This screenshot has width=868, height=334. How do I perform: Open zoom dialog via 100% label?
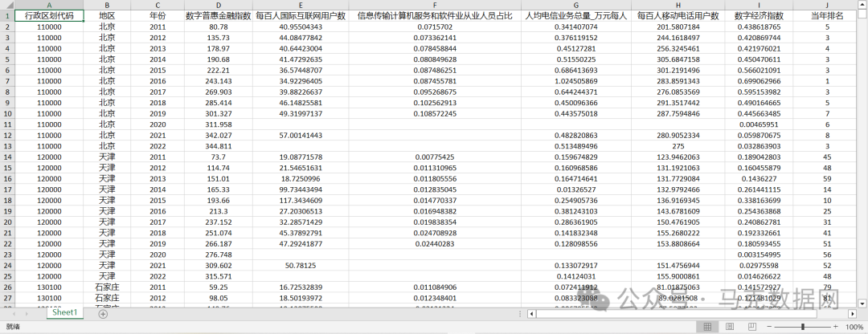coord(854,327)
